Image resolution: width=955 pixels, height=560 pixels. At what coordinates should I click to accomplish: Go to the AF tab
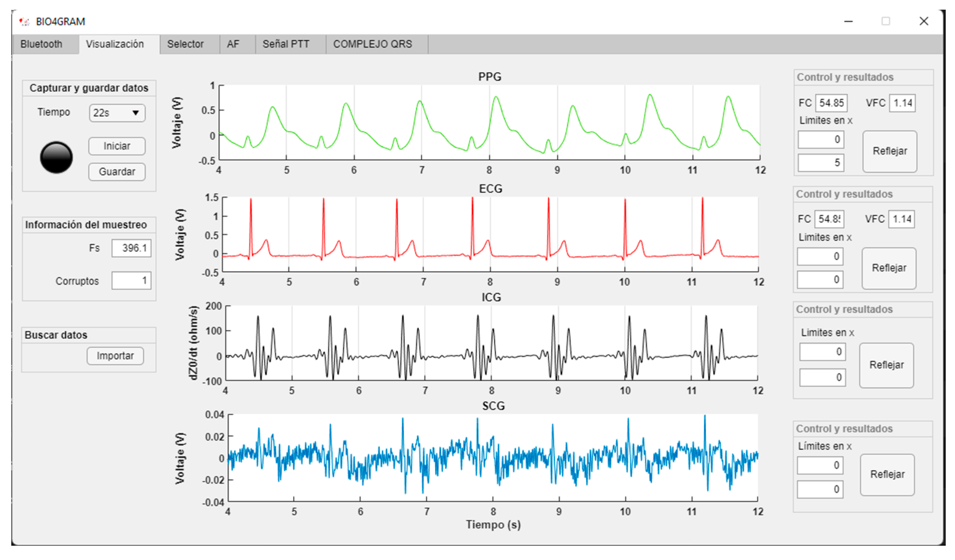pyautogui.click(x=233, y=44)
